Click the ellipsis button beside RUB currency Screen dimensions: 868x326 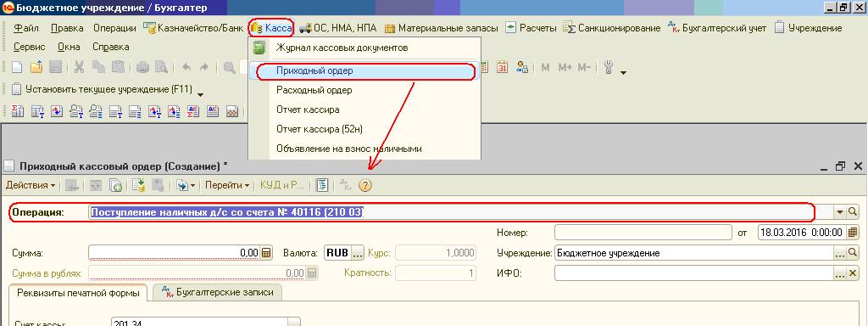pos(357,253)
